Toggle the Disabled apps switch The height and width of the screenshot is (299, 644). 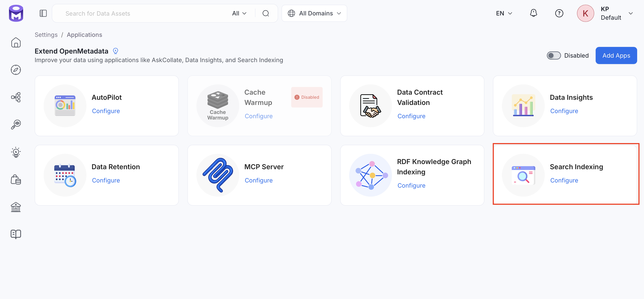point(553,55)
